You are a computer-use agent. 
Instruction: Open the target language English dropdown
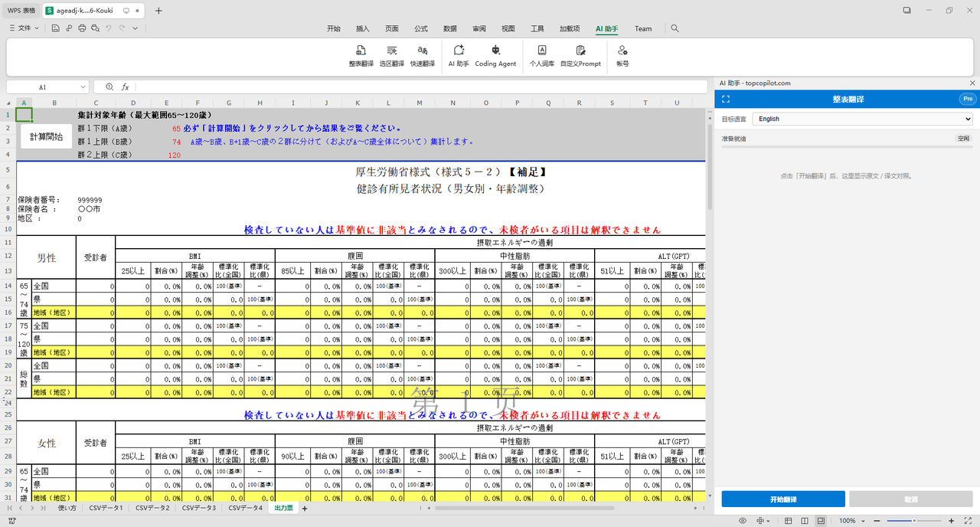coord(862,119)
